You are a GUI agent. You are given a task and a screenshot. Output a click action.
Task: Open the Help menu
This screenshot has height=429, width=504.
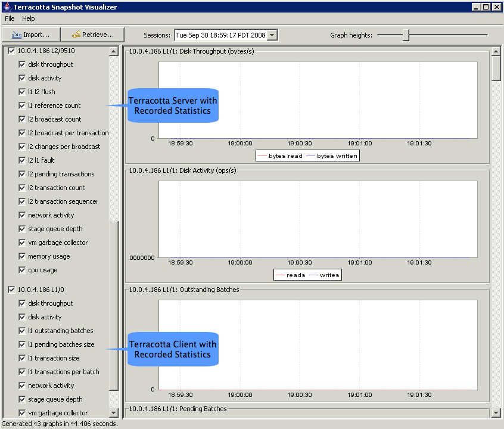tap(28, 18)
